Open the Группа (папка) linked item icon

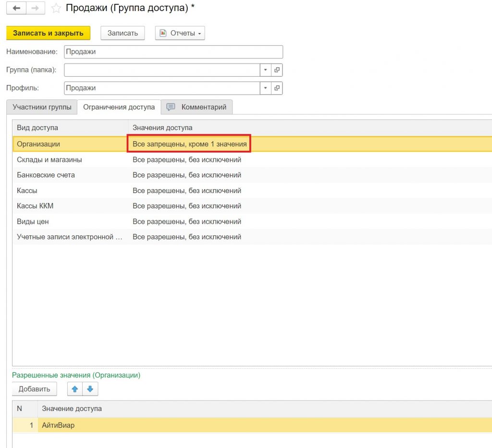(277, 70)
